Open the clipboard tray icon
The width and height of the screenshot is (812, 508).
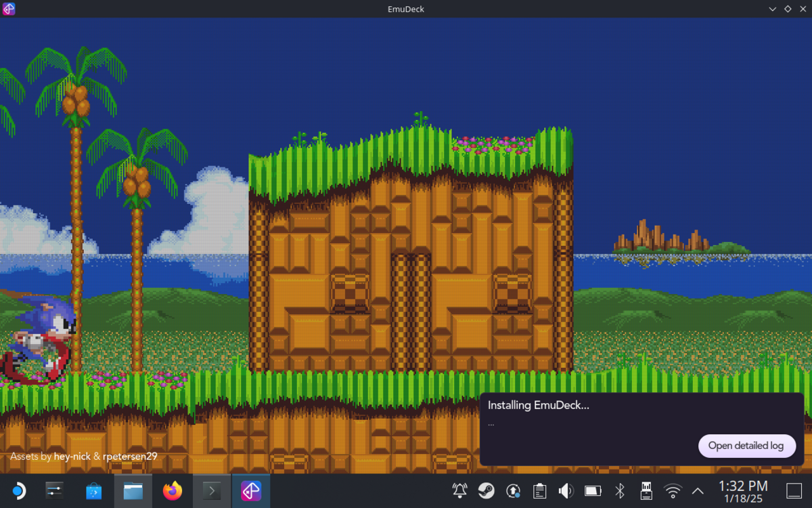[539, 491]
